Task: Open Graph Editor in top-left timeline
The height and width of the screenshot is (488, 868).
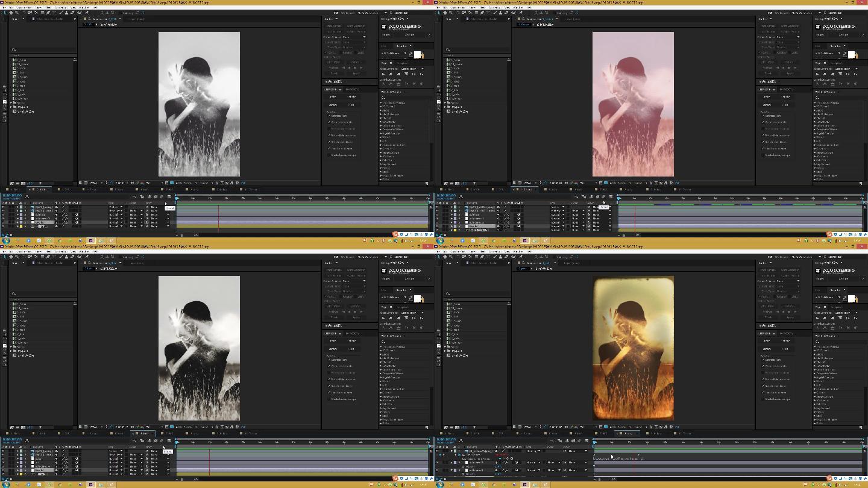Action: point(169,196)
